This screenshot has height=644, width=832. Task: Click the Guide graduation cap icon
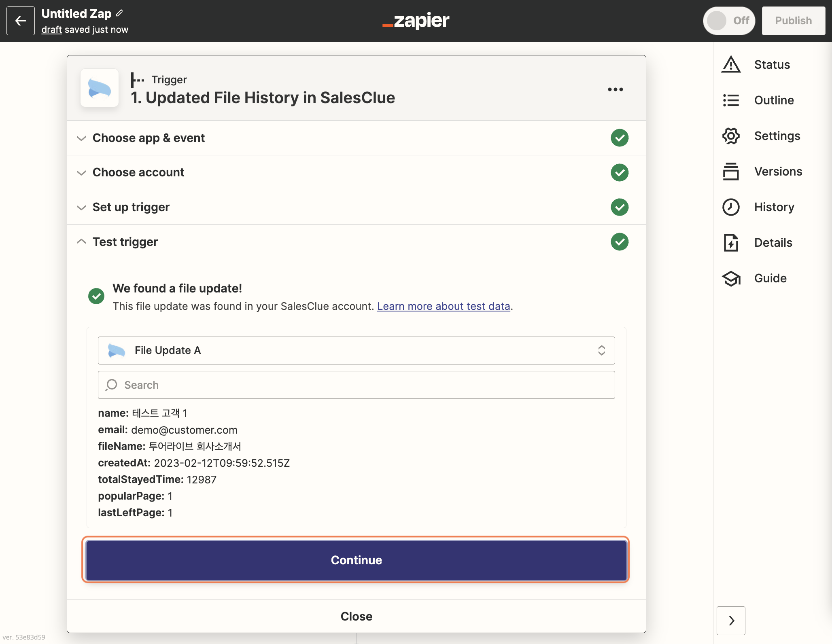tap(731, 278)
